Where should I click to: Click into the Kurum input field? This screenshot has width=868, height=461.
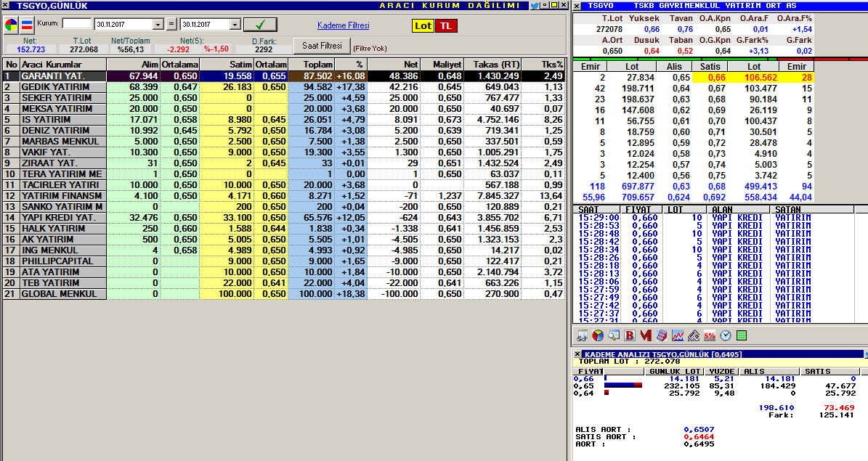[77, 23]
